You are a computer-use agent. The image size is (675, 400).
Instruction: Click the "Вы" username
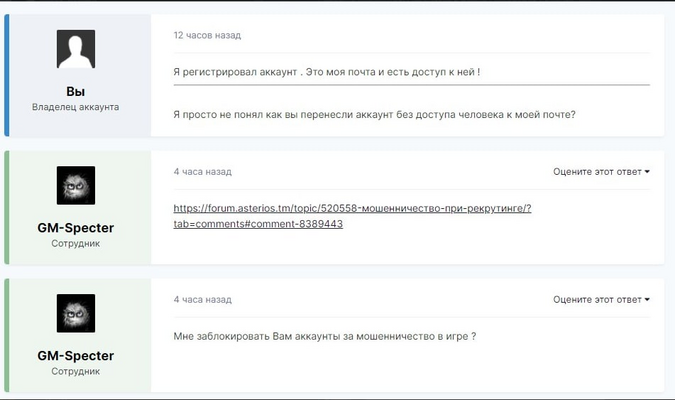[x=76, y=91]
